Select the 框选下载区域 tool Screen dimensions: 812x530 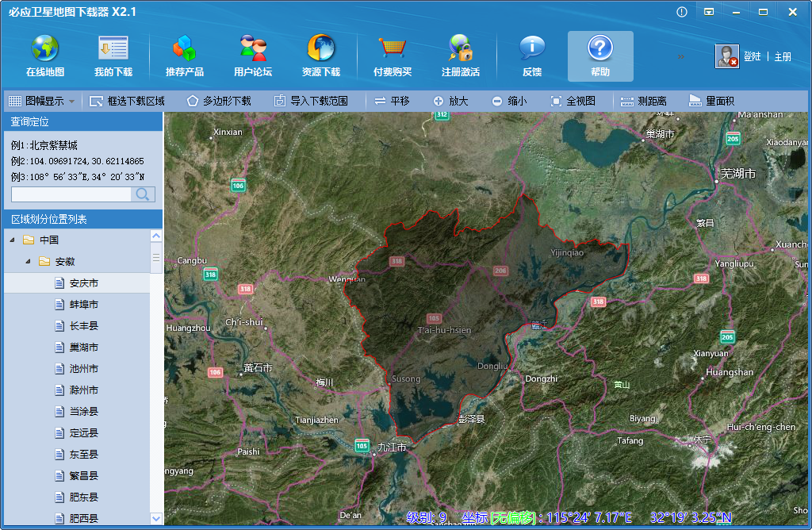[128, 102]
